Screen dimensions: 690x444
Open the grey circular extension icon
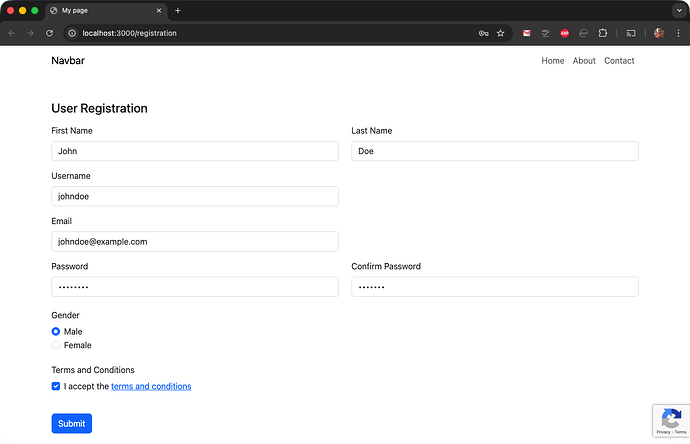[584, 33]
